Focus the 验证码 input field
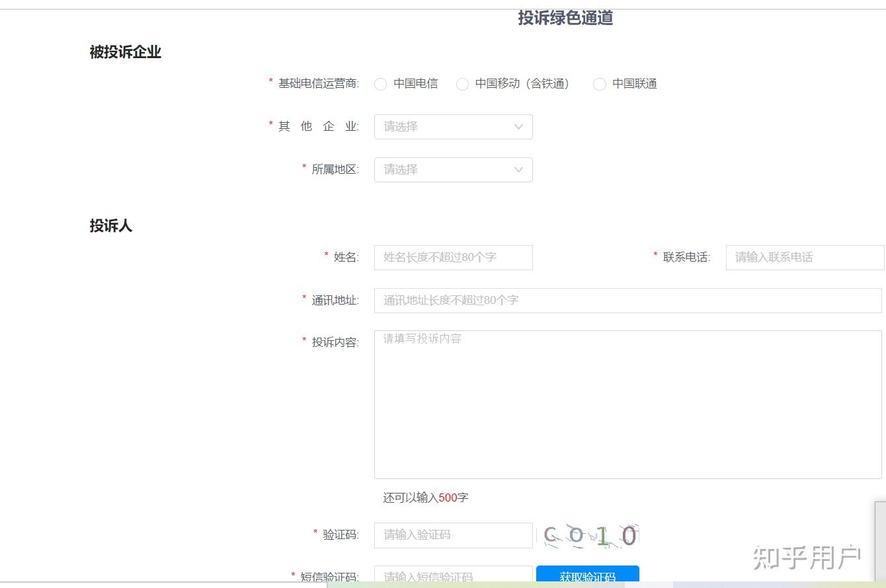Viewport: 886px width, 588px height. (x=453, y=535)
